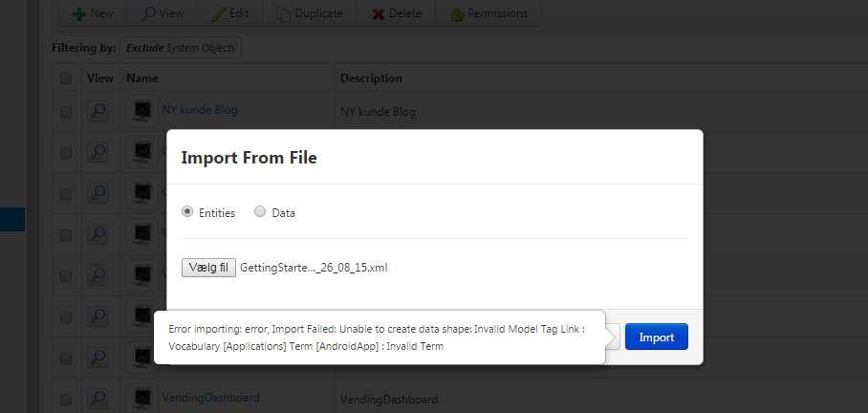Click the Delete toolbar button

click(397, 13)
